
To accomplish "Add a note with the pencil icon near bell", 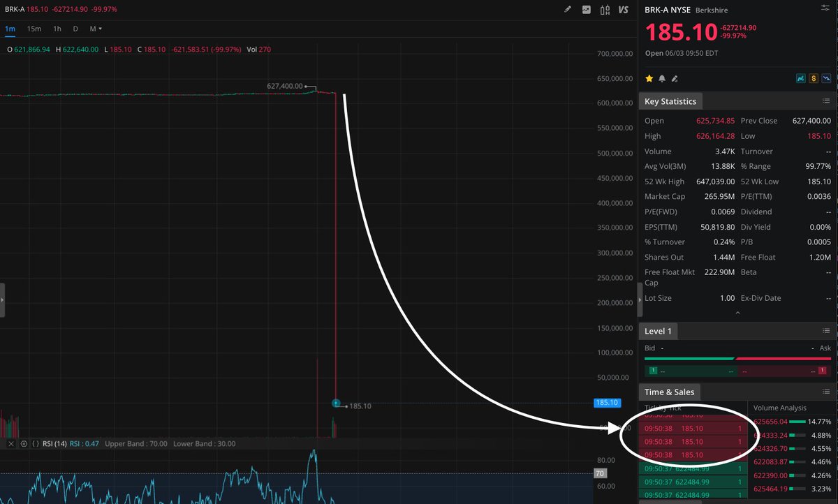I will pyautogui.click(x=675, y=79).
